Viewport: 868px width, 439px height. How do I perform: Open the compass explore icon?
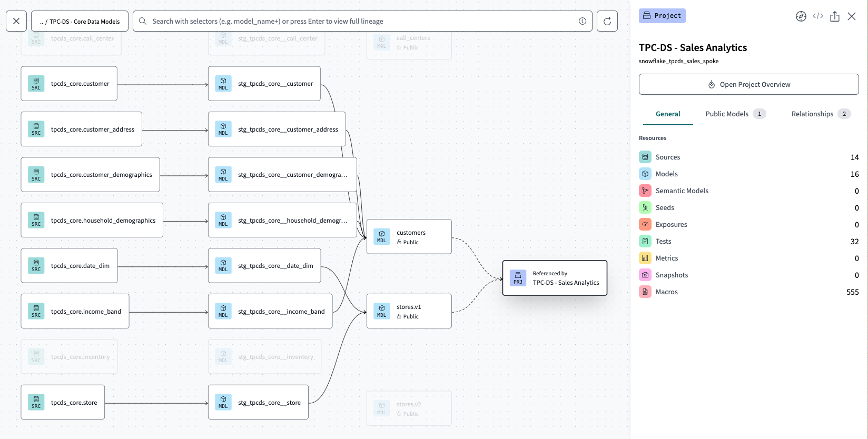[x=801, y=16]
